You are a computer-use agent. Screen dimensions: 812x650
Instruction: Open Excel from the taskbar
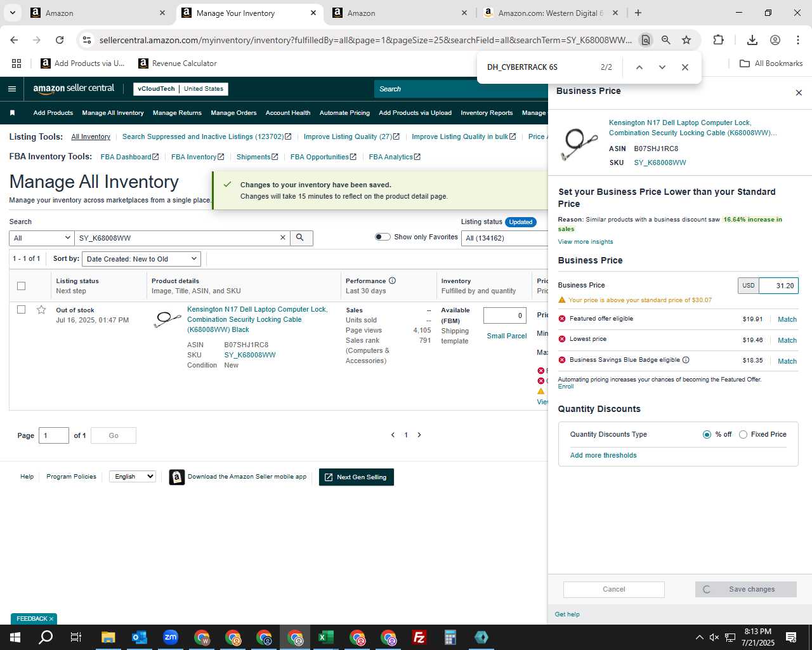(326, 637)
